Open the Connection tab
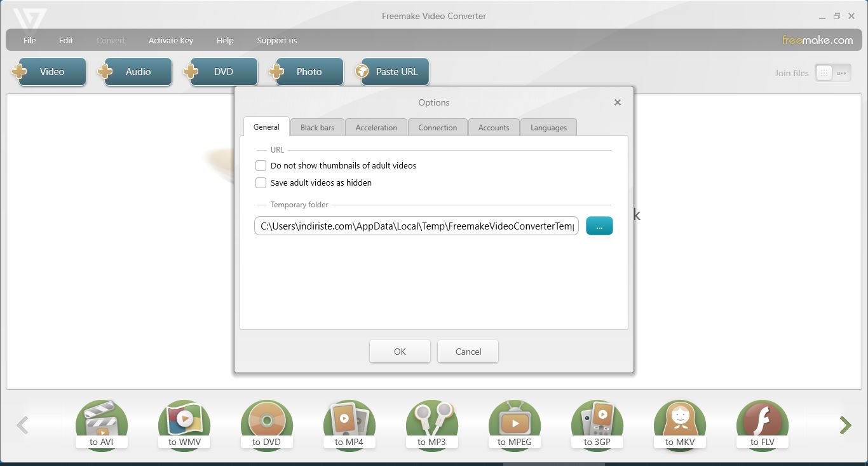This screenshot has width=868, height=466. 438,128
